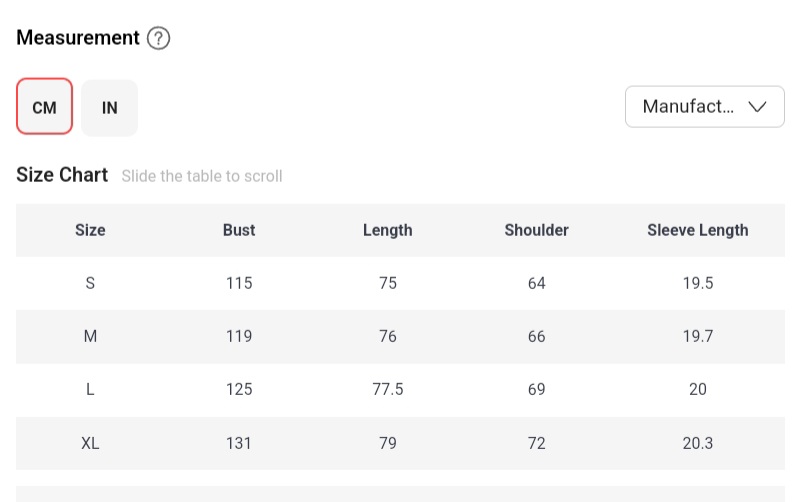The height and width of the screenshot is (502, 800).
Task: Click the Length column header
Action: pos(388,230)
